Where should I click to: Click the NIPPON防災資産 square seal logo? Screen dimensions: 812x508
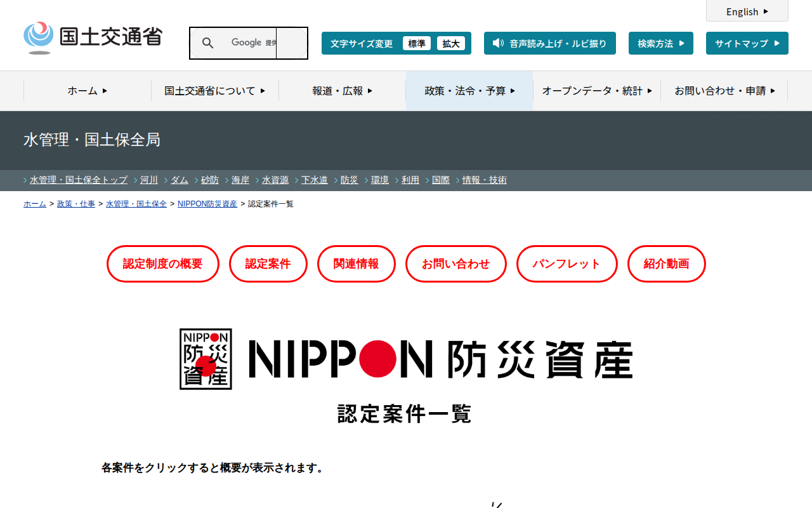coord(206,359)
